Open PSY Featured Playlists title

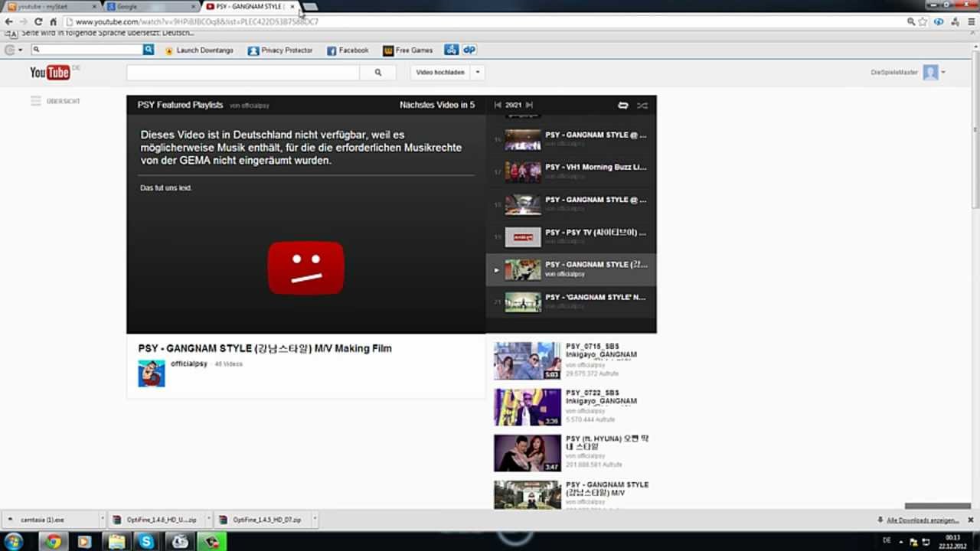pyautogui.click(x=180, y=105)
